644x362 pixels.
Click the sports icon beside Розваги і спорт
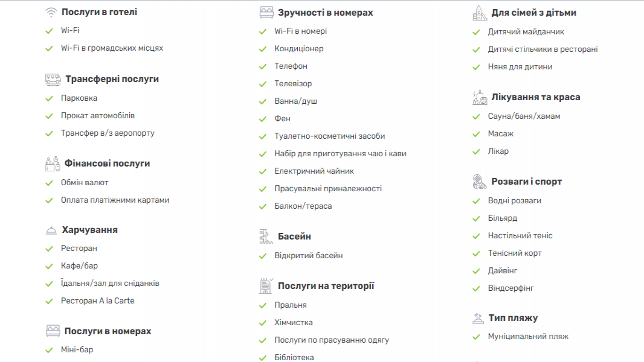pyautogui.click(x=479, y=182)
